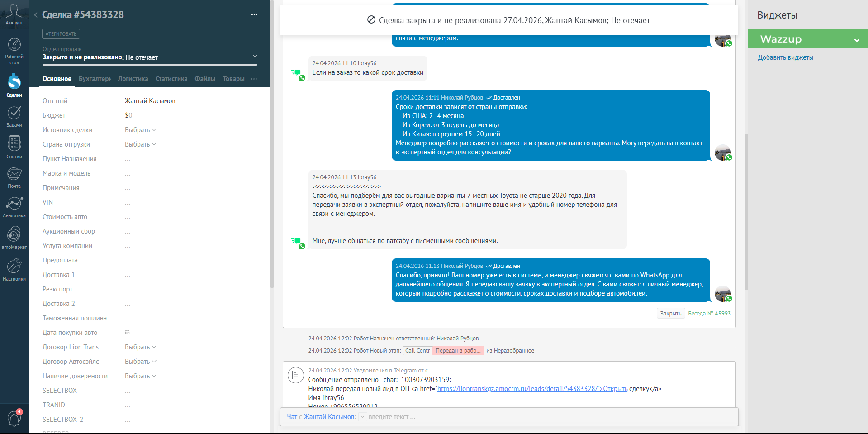This screenshot has height=434, width=868.
Task: Click Закрыть to close the conversation
Action: (671, 314)
